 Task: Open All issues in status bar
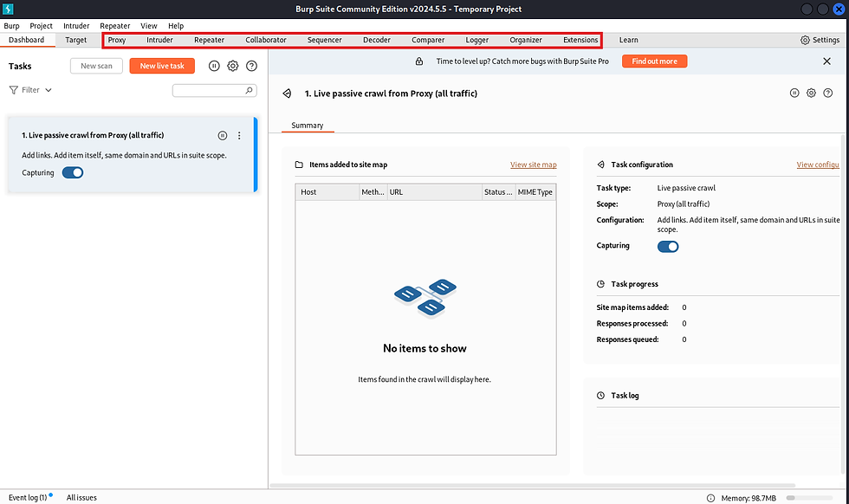click(81, 497)
